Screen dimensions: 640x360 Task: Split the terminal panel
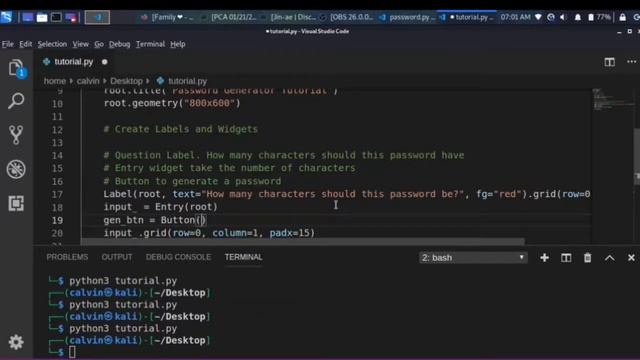click(566, 258)
